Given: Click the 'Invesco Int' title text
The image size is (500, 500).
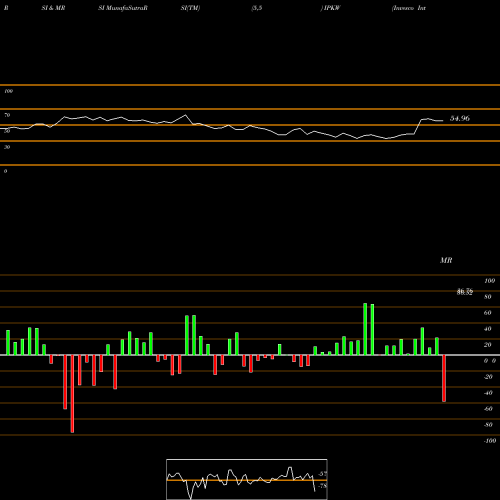Looking at the screenshot, I should point(409,8).
